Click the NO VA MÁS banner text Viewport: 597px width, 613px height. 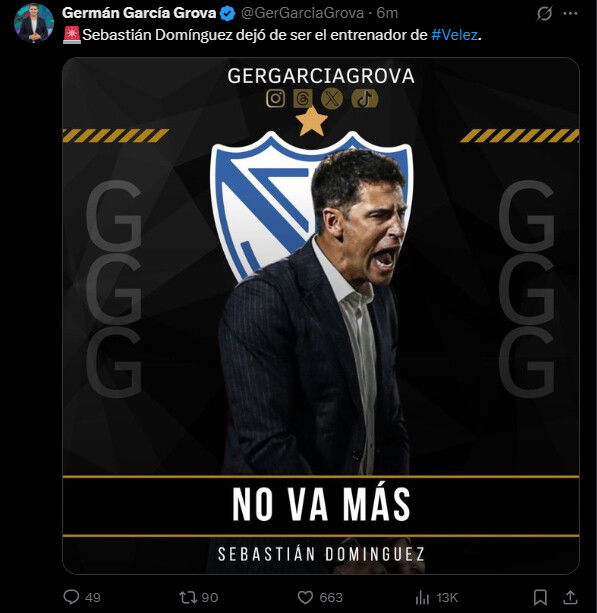tap(321, 504)
